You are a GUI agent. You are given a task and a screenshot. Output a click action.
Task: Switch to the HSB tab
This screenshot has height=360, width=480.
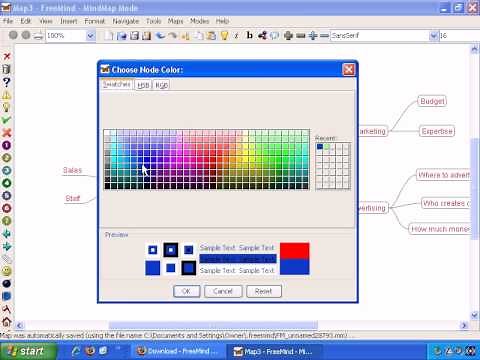coord(143,85)
